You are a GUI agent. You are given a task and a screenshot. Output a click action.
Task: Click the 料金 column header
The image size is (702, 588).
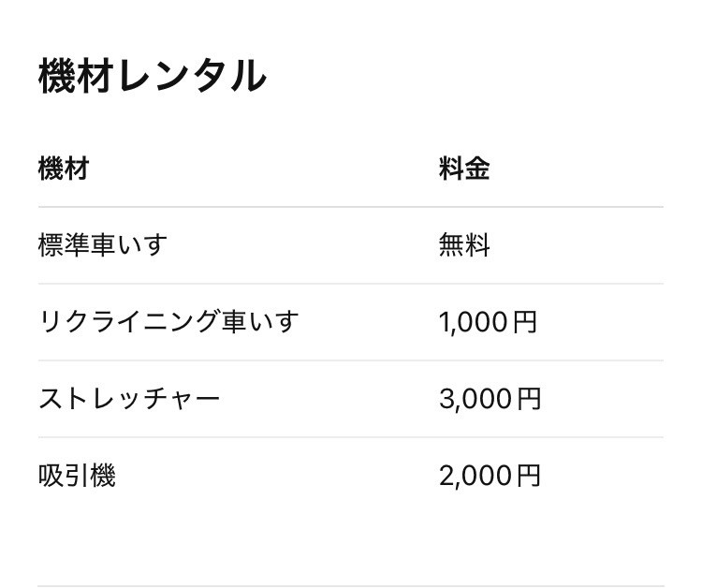click(464, 169)
